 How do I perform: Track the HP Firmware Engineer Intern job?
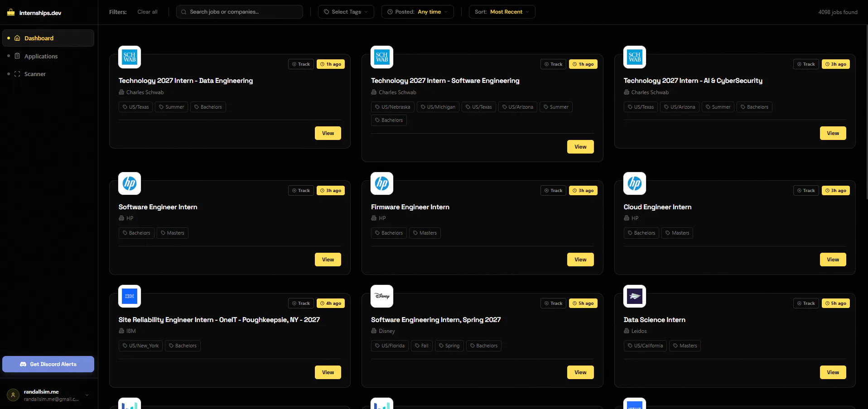click(553, 191)
